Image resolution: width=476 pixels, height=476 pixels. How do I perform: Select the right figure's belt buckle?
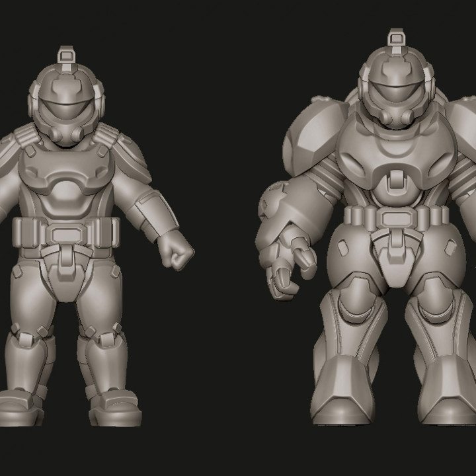395,218
